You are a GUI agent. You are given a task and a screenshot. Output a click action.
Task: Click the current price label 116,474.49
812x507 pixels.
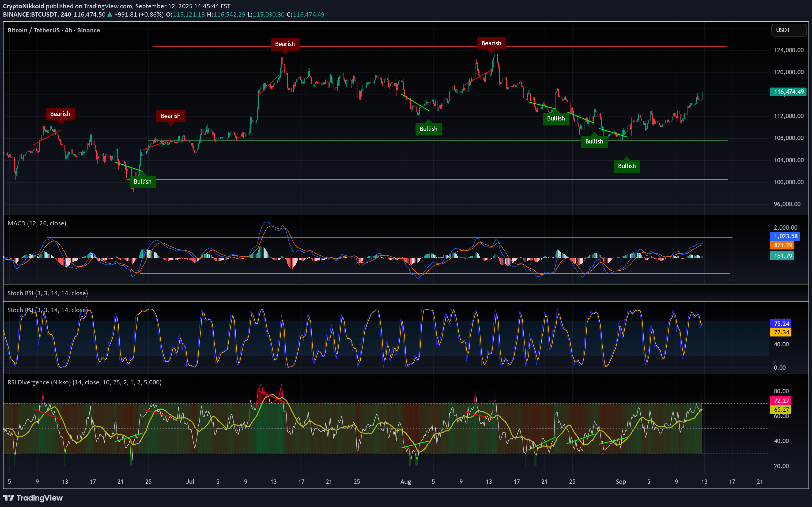click(788, 92)
